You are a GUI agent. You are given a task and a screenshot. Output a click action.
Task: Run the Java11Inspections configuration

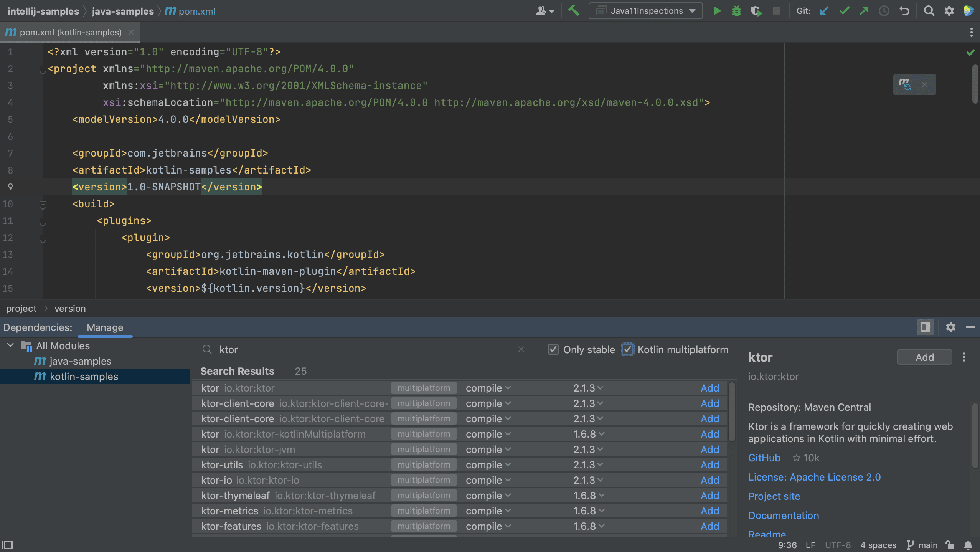click(x=716, y=11)
